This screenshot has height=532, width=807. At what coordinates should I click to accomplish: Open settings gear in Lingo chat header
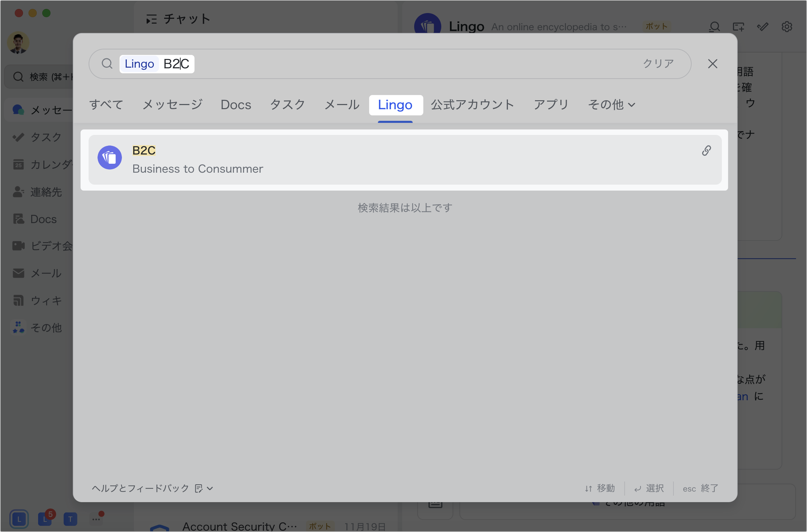pos(787,27)
